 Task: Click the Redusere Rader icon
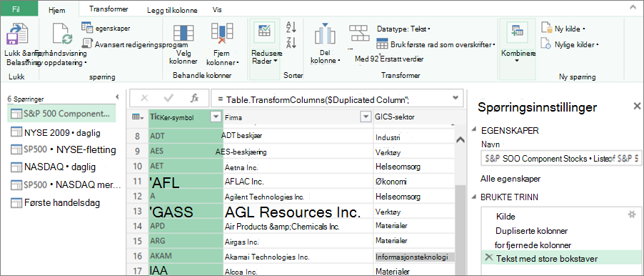[264, 31]
